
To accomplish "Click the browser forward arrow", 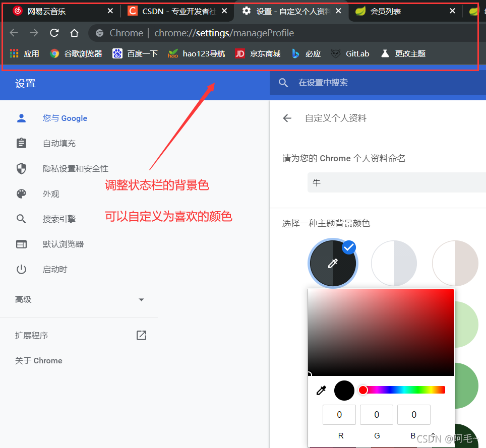I will tap(34, 33).
